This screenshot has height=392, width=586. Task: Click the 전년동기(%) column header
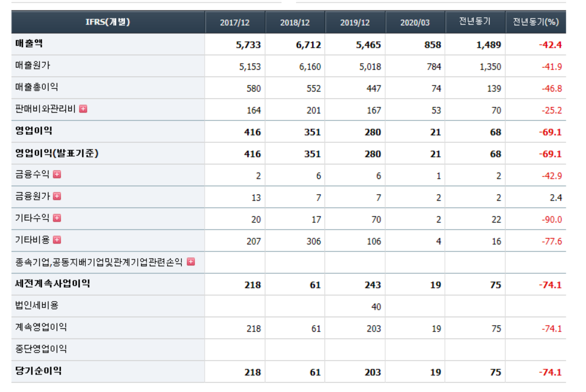coord(536,22)
